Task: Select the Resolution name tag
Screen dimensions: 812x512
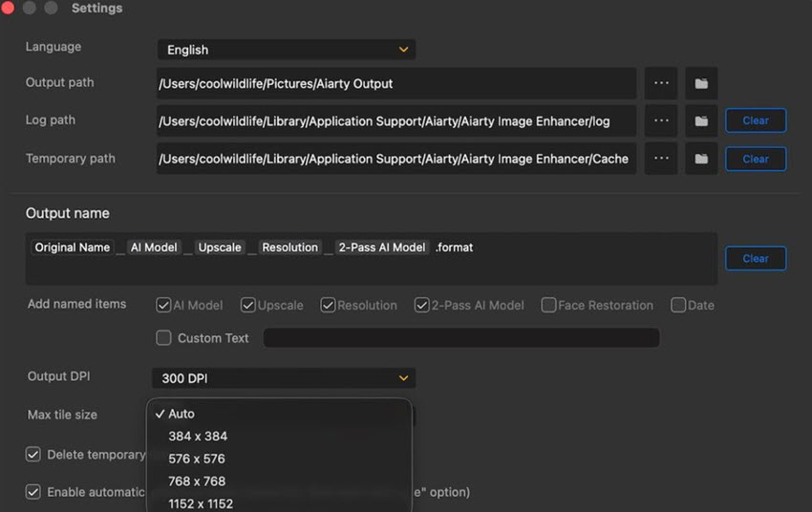Action: point(290,247)
